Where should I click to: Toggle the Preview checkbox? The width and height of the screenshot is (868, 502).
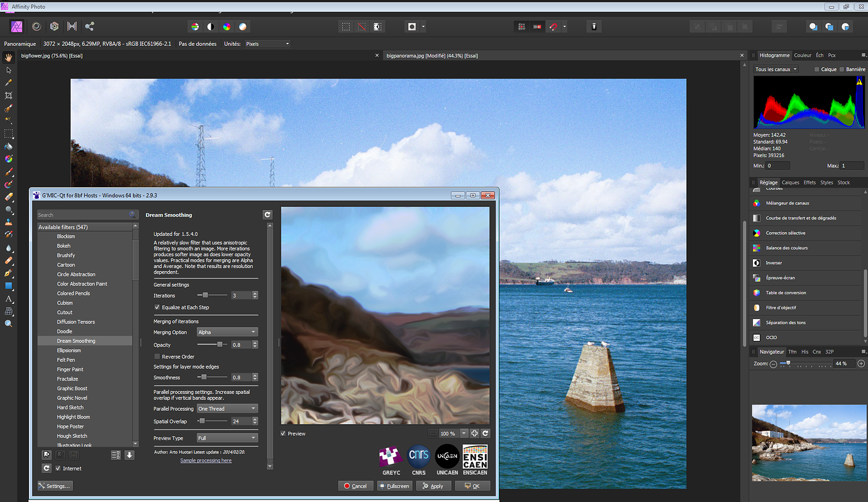pyautogui.click(x=283, y=433)
